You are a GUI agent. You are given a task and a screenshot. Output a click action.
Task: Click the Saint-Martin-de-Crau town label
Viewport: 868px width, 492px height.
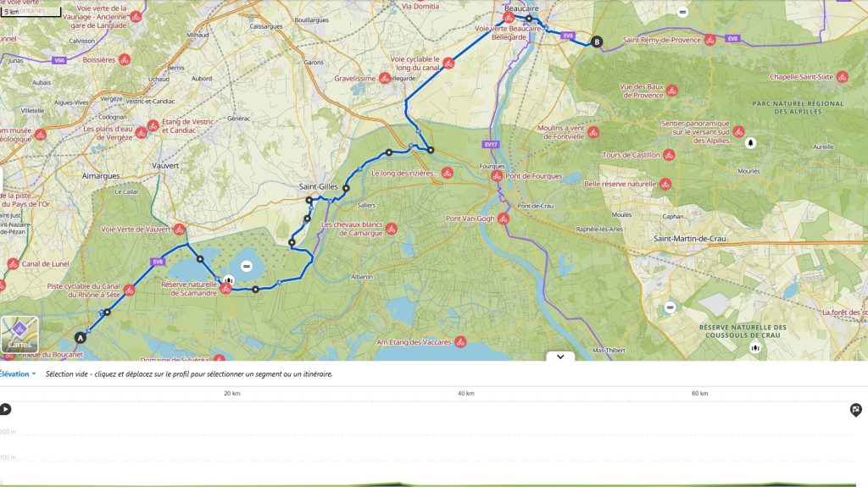(690, 239)
